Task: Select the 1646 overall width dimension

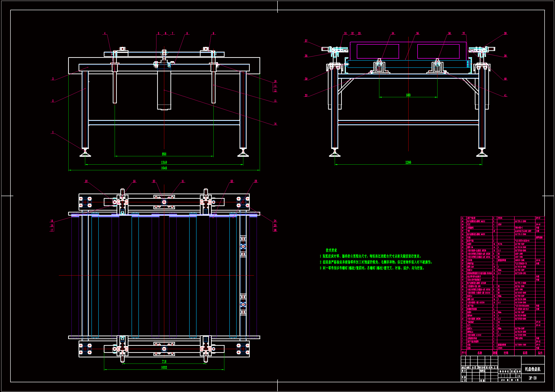Action: [164, 168]
